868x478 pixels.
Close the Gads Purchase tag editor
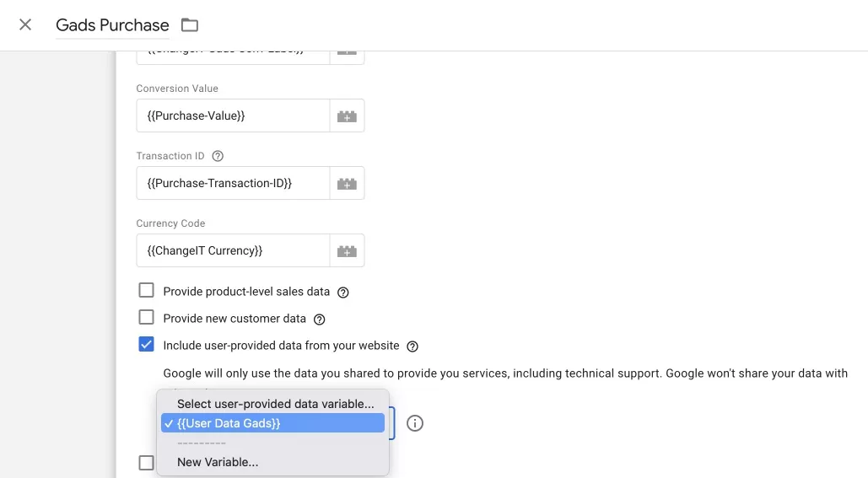25,24
